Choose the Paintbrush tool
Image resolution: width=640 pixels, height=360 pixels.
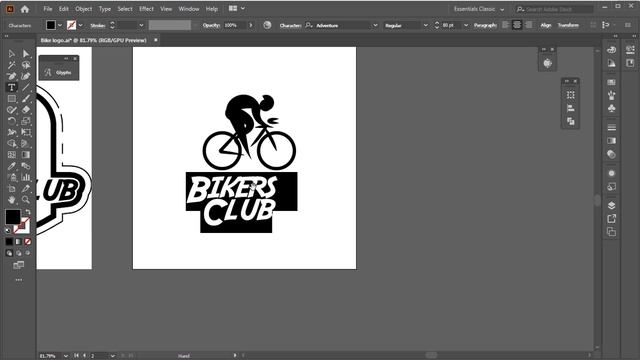click(x=26, y=99)
